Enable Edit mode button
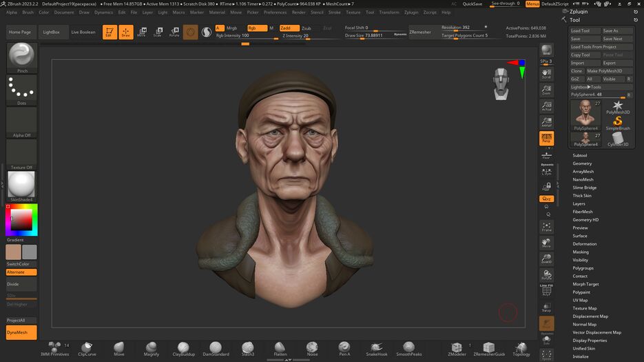This screenshot has height=362, width=644. point(110,32)
